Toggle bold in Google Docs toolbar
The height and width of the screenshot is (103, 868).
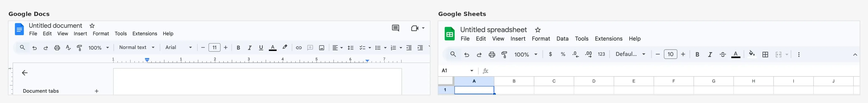pos(238,48)
